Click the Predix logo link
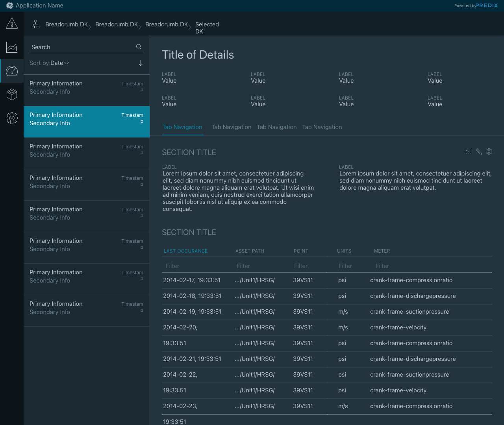The width and height of the screenshot is (504, 425). pyautogui.click(x=487, y=6)
